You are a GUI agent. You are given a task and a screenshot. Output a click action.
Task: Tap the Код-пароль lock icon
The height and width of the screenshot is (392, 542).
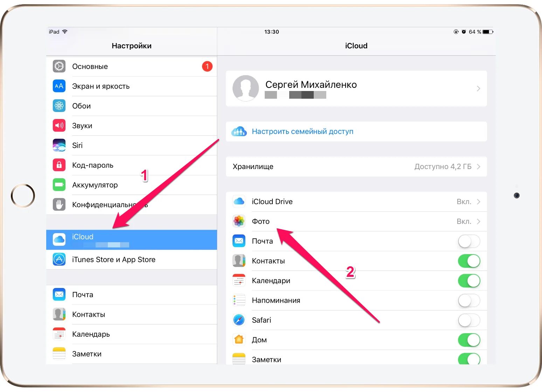[59, 165]
